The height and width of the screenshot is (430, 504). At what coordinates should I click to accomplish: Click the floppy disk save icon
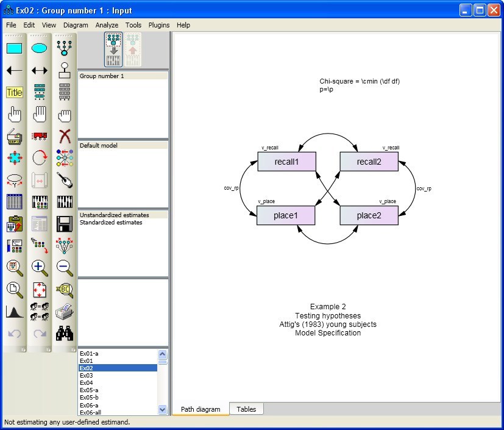tap(65, 223)
